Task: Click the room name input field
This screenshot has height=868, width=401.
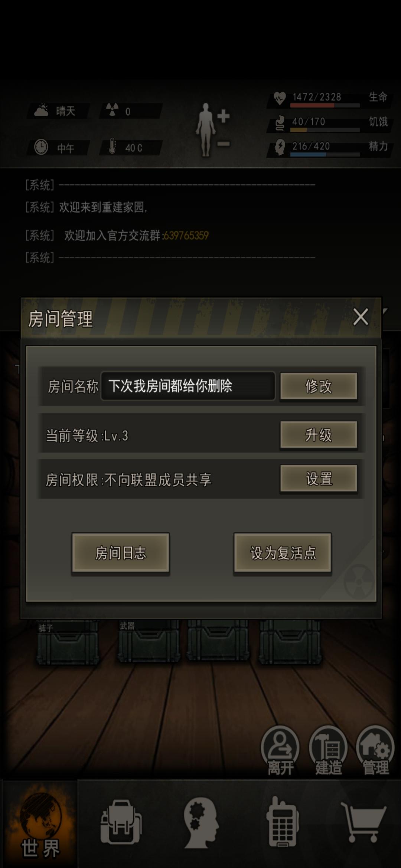Action: point(188,386)
